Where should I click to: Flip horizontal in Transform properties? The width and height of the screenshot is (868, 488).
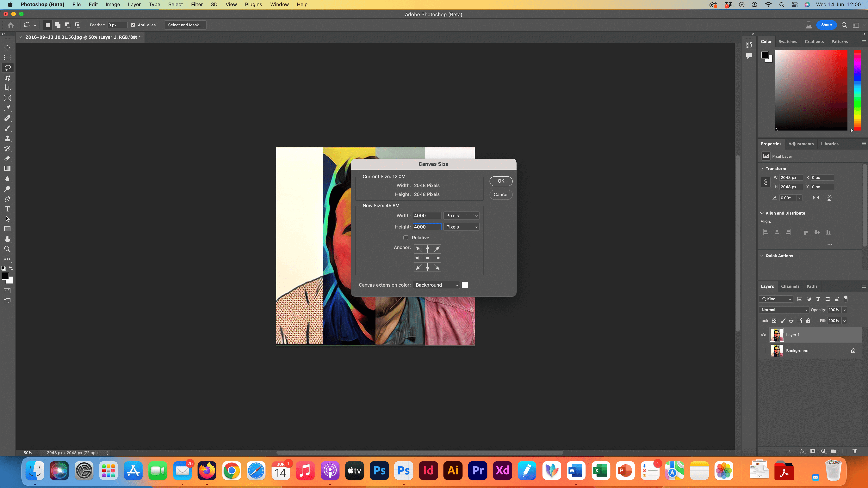[x=816, y=198]
